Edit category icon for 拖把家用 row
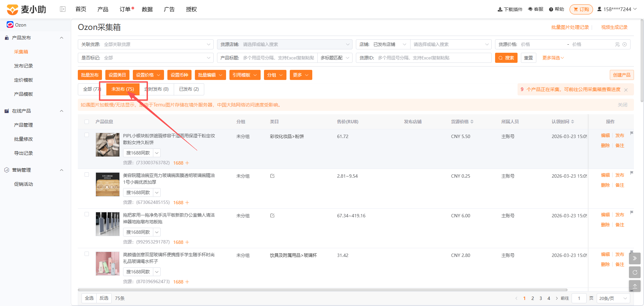Viewport: 644px width, 306px height. [272, 216]
